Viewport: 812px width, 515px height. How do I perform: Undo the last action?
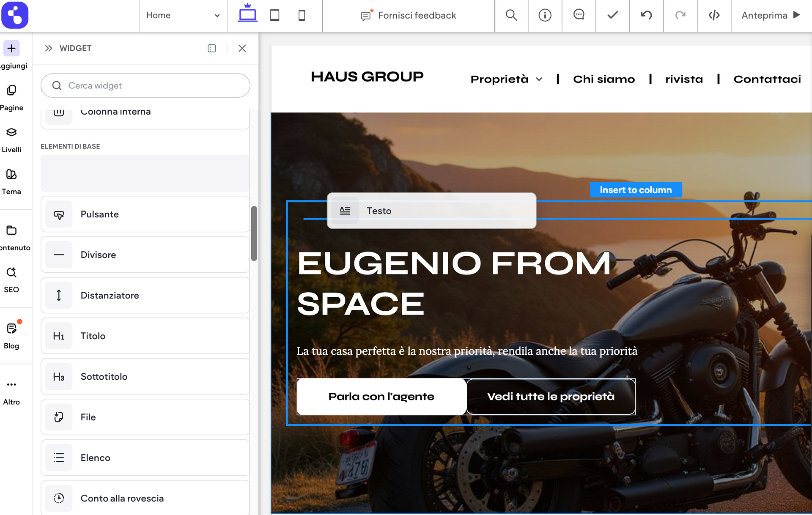pyautogui.click(x=646, y=16)
